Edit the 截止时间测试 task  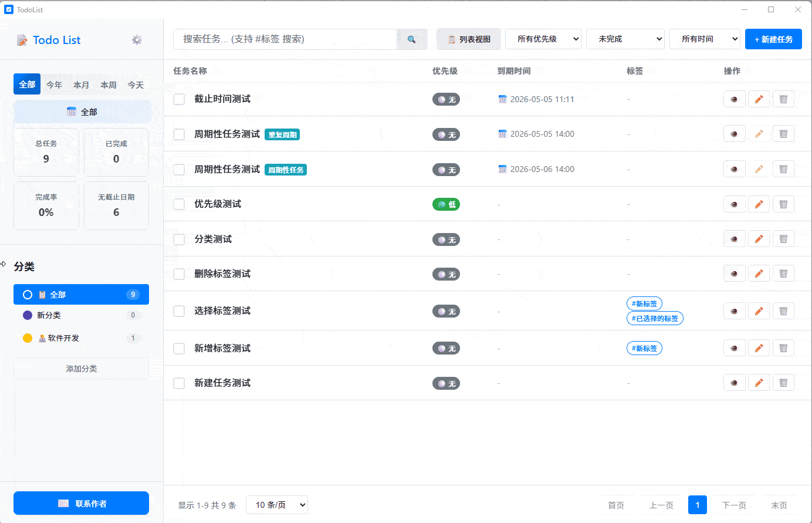pyautogui.click(x=759, y=99)
